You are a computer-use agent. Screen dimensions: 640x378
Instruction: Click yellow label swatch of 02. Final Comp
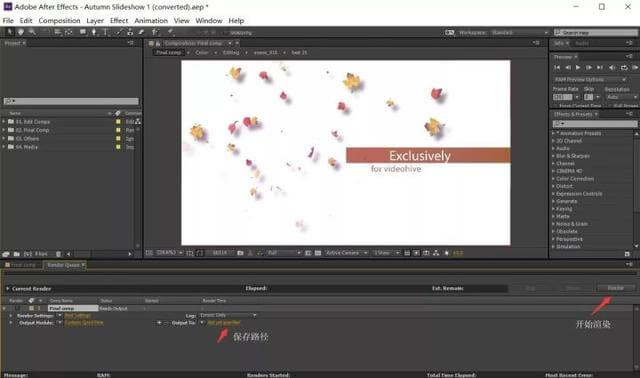pyautogui.click(x=118, y=130)
